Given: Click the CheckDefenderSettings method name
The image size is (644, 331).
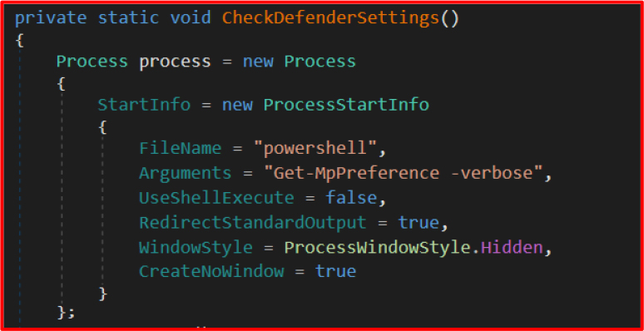Looking at the screenshot, I should click(x=330, y=18).
